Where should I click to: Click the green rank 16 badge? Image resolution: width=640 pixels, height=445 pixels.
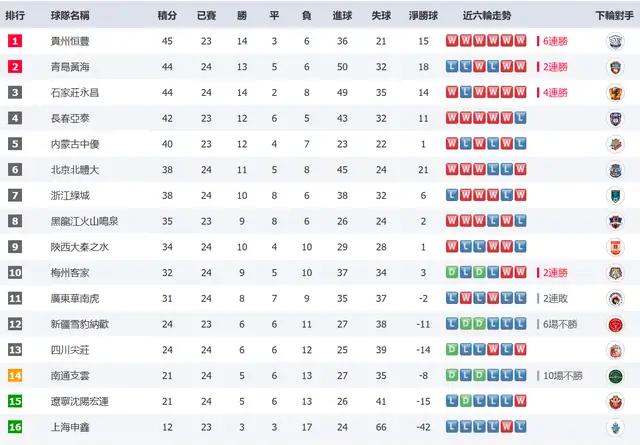pos(15,427)
